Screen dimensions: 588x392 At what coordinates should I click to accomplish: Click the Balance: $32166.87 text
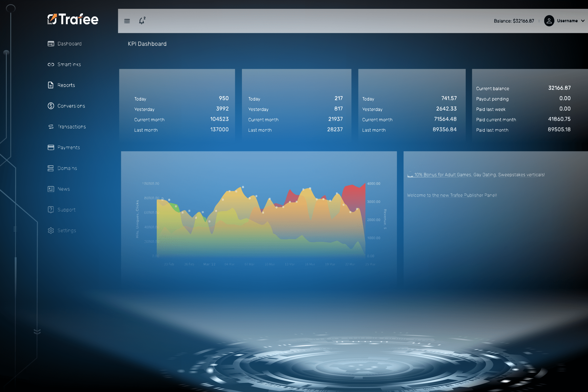[514, 21]
